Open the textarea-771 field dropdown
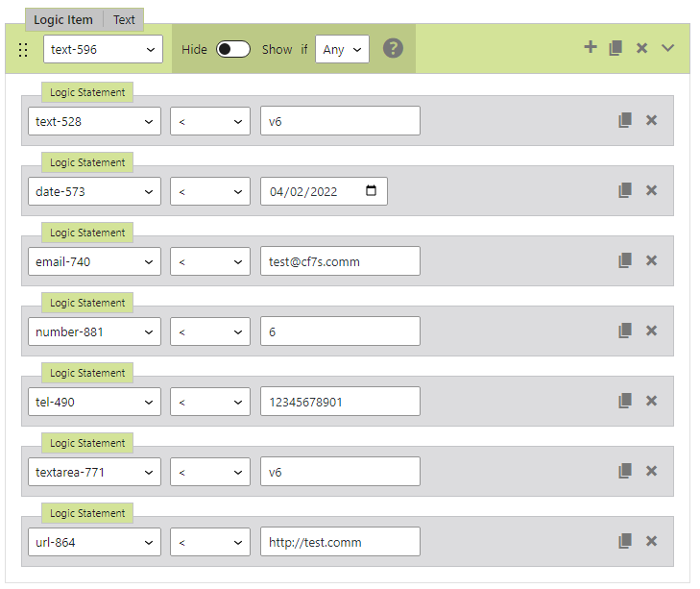This screenshot has width=700, height=589. click(94, 471)
